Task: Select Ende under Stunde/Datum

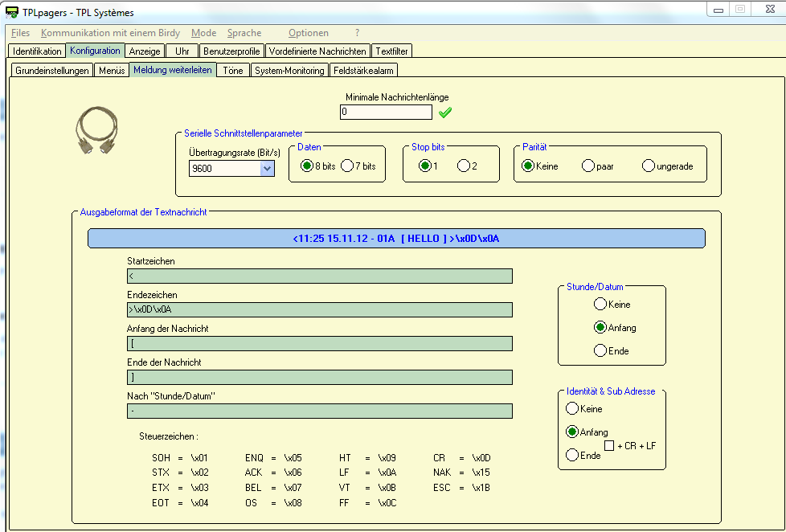Action: [600, 350]
